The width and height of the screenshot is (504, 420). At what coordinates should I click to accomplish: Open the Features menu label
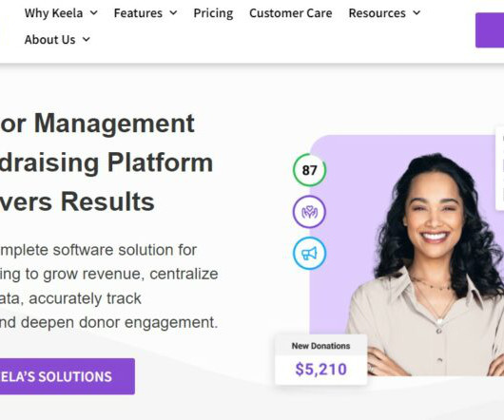click(x=138, y=13)
